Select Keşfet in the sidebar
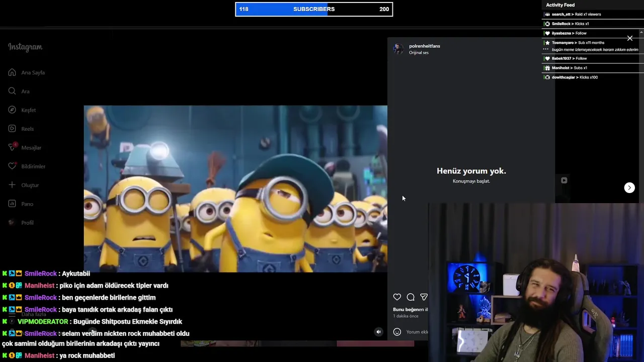 (28, 110)
